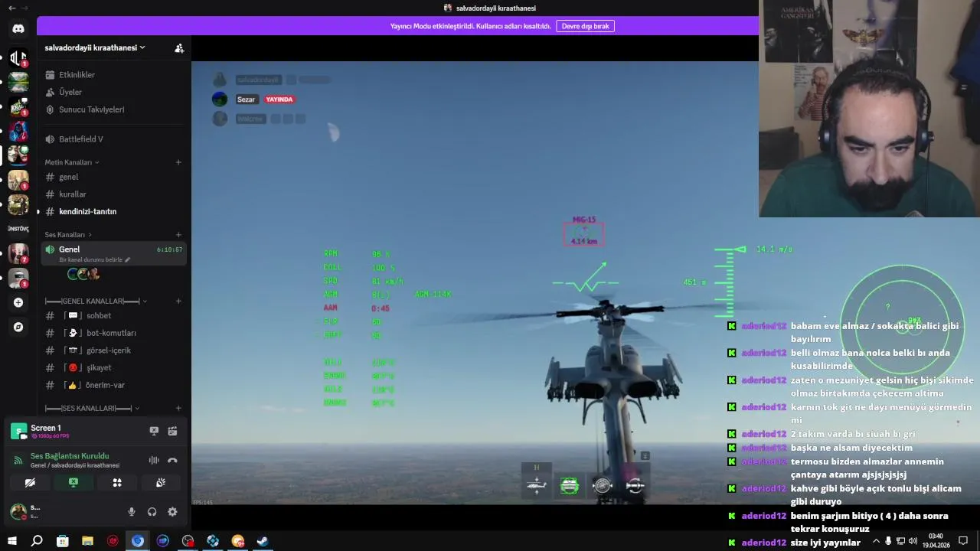980x551 pixels.
Task: Open user settings gear icon
Action: [172, 512]
